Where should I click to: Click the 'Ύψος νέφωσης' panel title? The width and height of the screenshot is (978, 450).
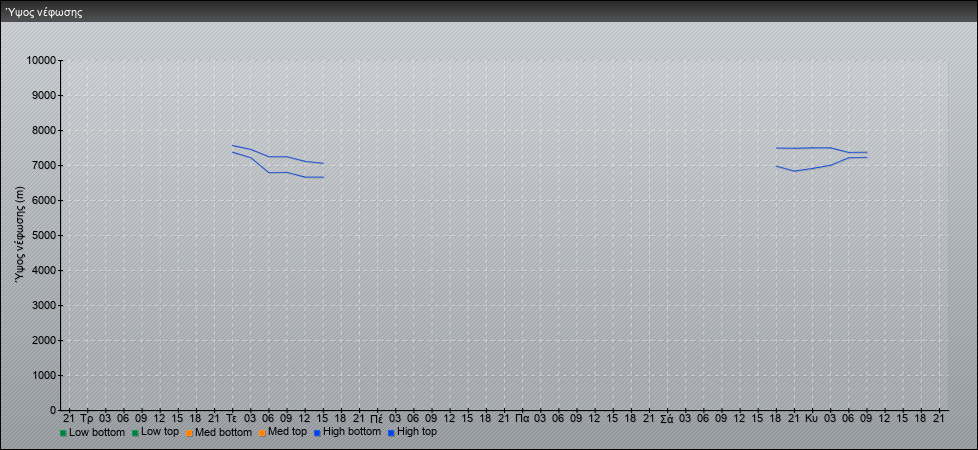coord(44,12)
